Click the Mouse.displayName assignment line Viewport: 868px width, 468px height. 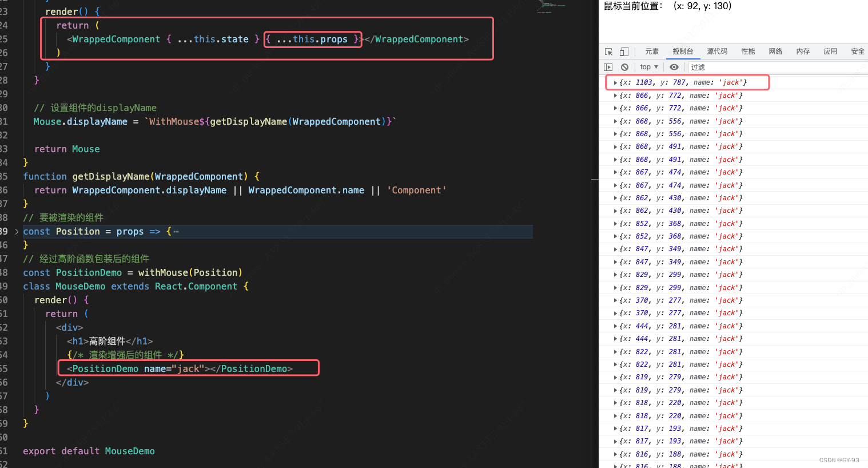point(214,121)
